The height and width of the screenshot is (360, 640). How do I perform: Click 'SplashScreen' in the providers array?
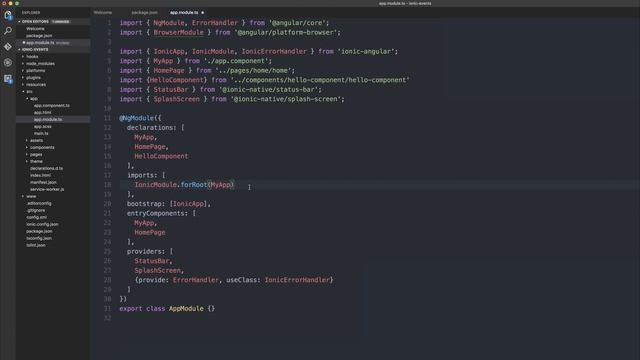[x=158, y=270]
